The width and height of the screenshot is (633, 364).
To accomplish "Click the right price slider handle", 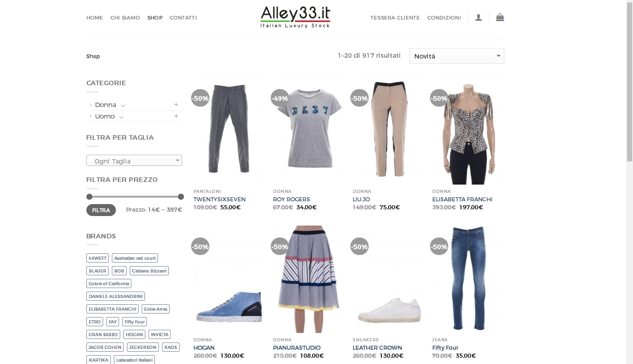I will coord(181,197).
